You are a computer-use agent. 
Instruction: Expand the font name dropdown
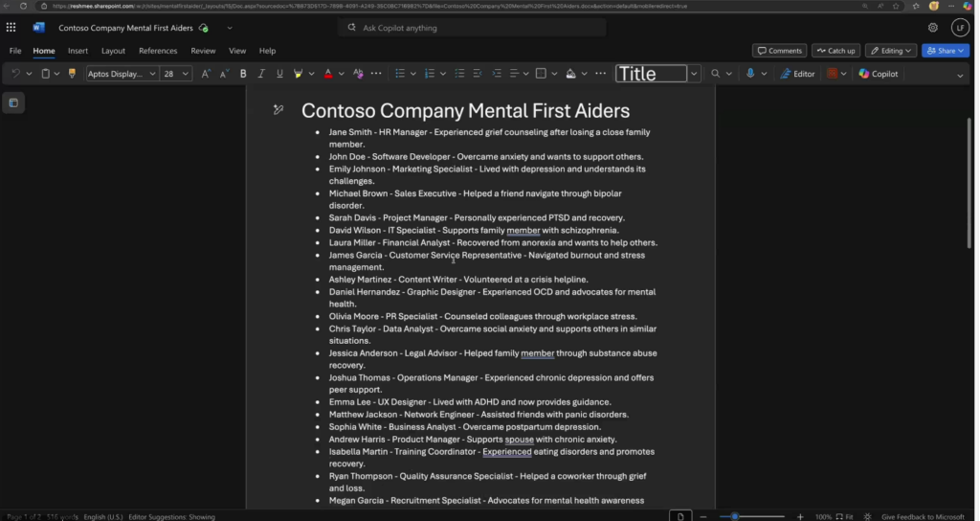pos(152,74)
